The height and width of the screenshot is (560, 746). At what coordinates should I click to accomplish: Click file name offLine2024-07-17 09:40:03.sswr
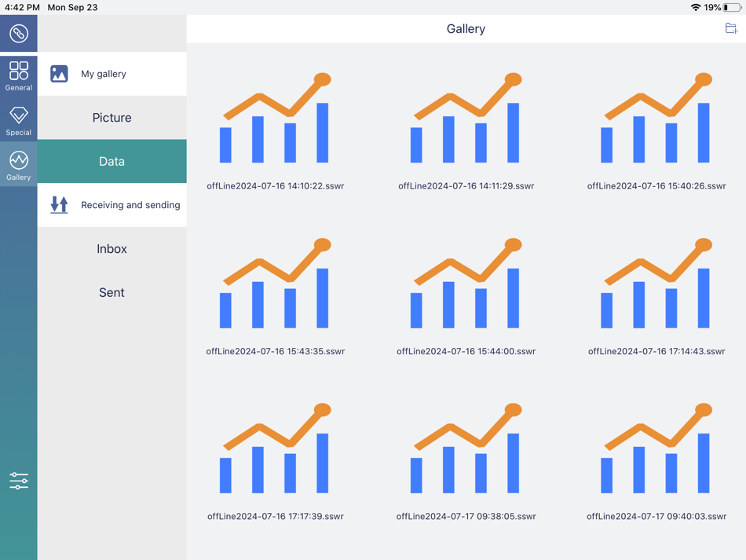[656, 516]
